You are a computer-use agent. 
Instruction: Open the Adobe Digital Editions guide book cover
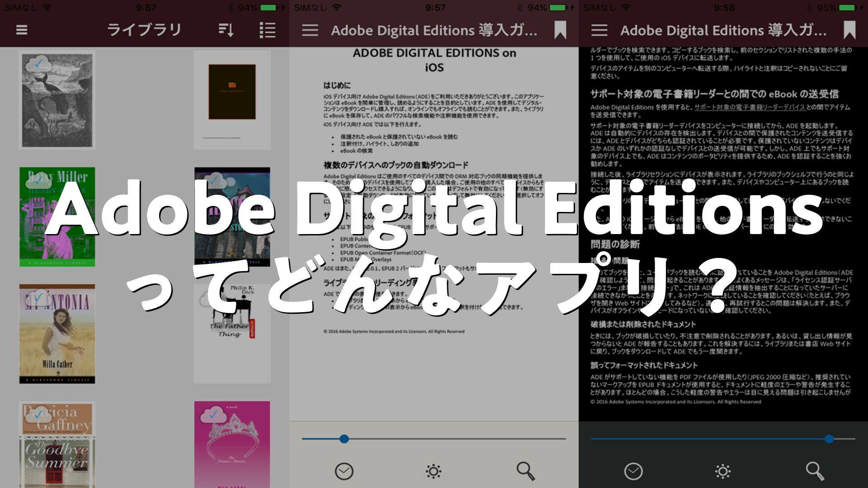pos(232,99)
